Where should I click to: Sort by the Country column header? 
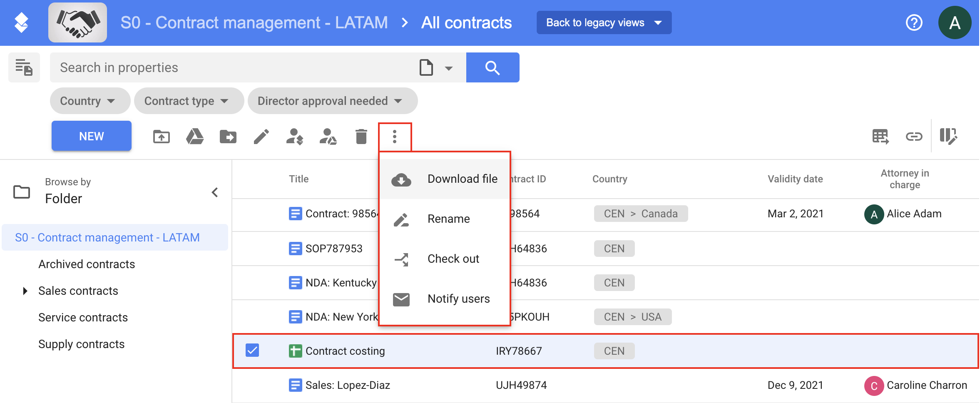tap(609, 179)
